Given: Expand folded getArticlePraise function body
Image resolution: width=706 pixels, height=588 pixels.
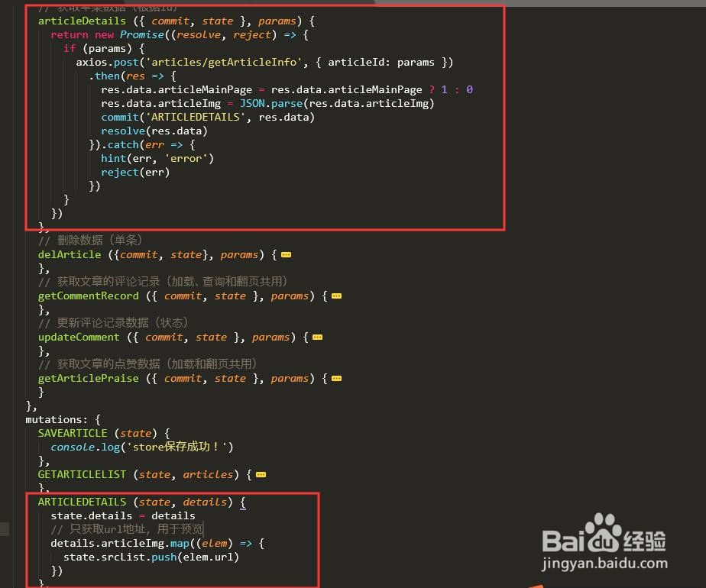Looking at the screenshot, I should (x=336, y=379).
